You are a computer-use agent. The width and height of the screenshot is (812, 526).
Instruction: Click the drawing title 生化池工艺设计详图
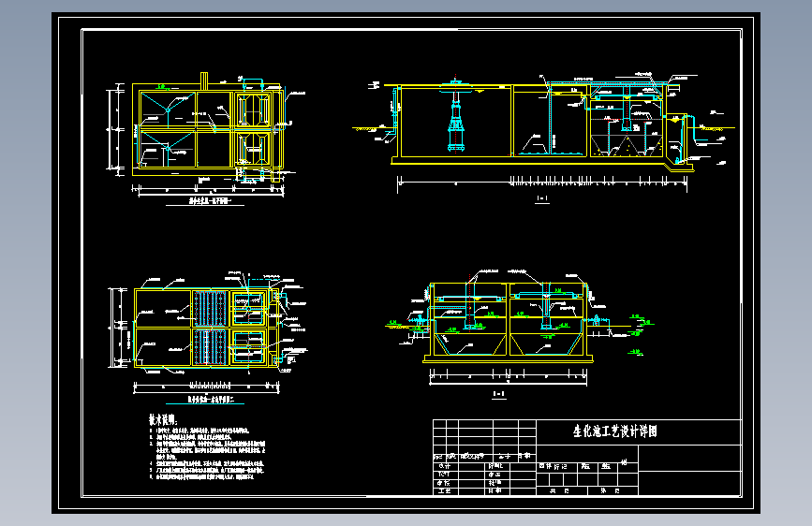[x=614, y=431]
